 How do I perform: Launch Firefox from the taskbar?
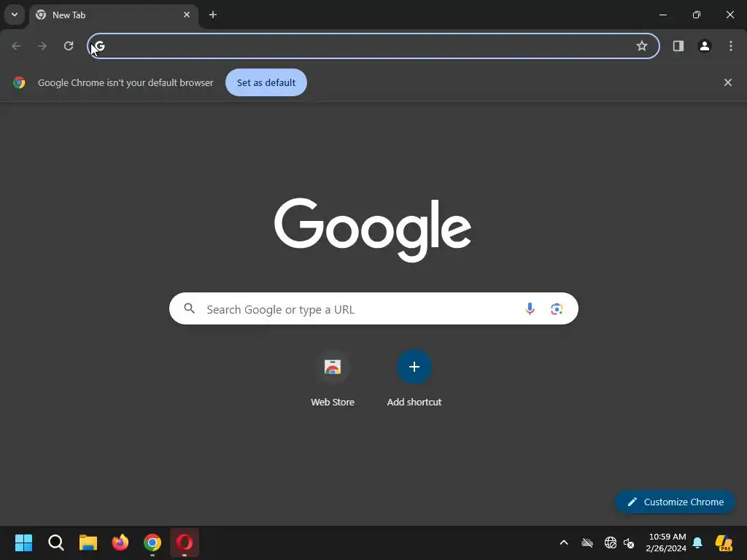[120, 542]
